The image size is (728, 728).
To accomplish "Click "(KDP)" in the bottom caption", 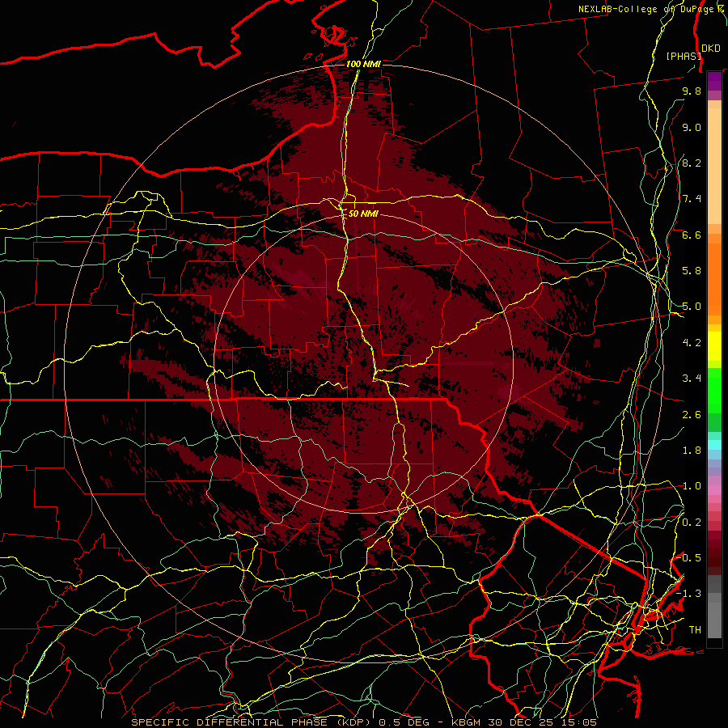I will (353, 722).
